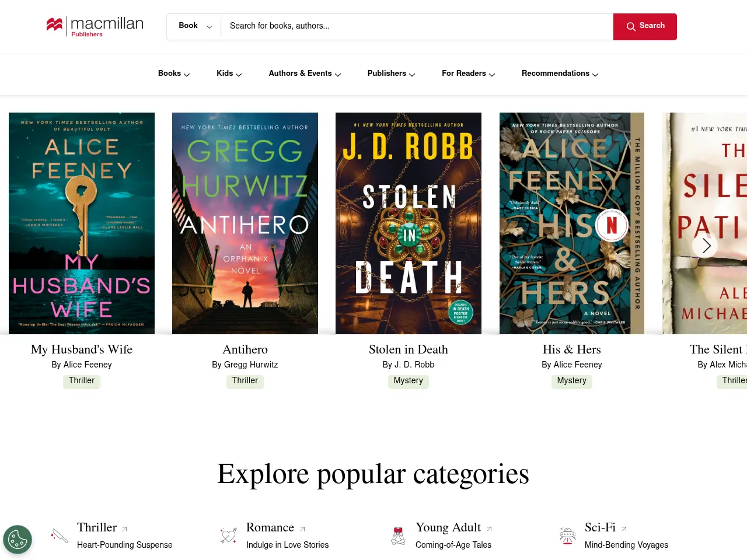Click the His & Hers book cover
This screenshot has width=747, height=560.
coord(572,223)
